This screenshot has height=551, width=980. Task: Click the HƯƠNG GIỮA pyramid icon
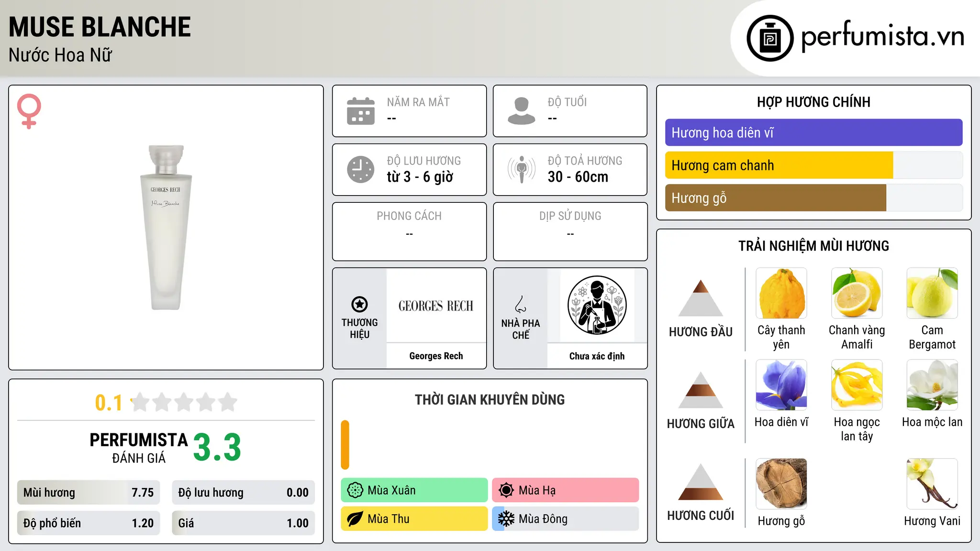(x=701, y=390)
